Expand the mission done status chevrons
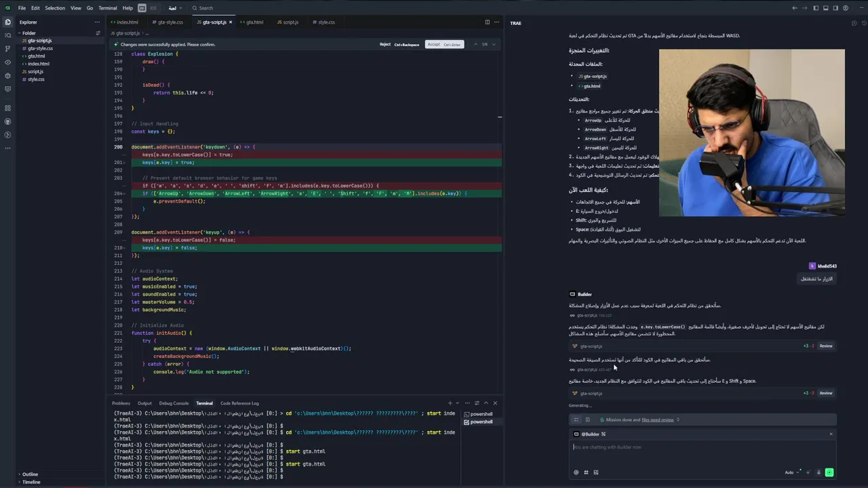The width and height of the screenshot is (868, 488). (x=678, y=420)
